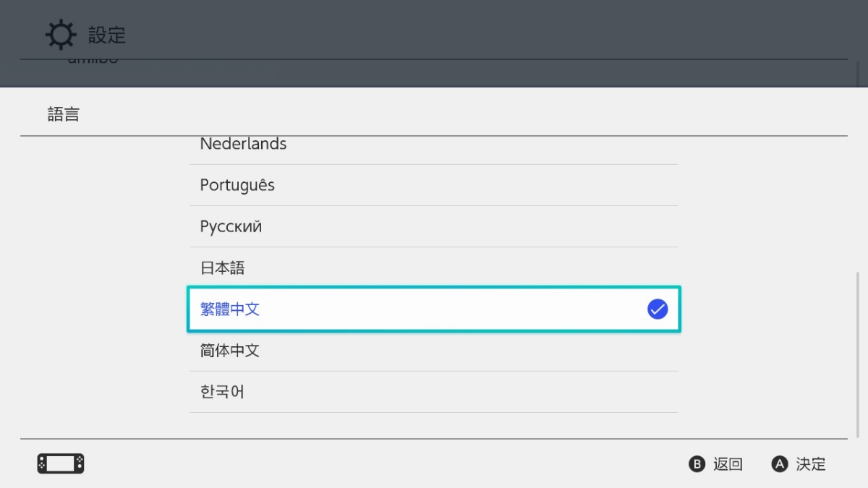Select Русский language option
Image resolution: width=868 pixels, height=488 pixels.
pyautogui.click(x=231, y=226)
